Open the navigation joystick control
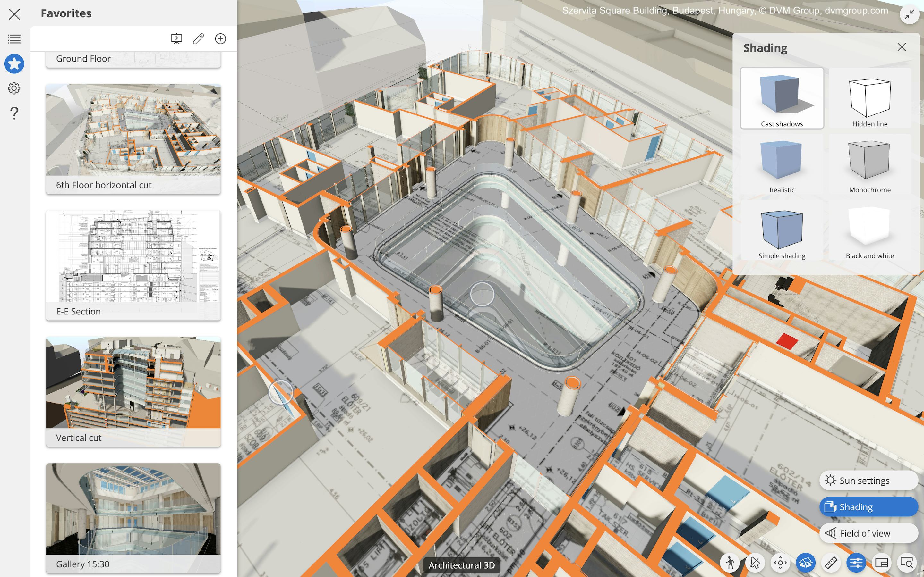The height and width of the screenshot is (577, 924). click(780, 563)
